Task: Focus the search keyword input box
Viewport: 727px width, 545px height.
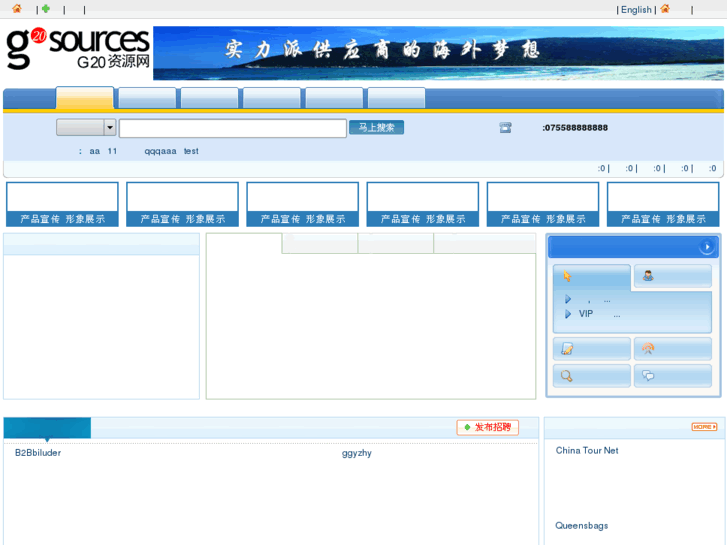Action: (233, 128)
